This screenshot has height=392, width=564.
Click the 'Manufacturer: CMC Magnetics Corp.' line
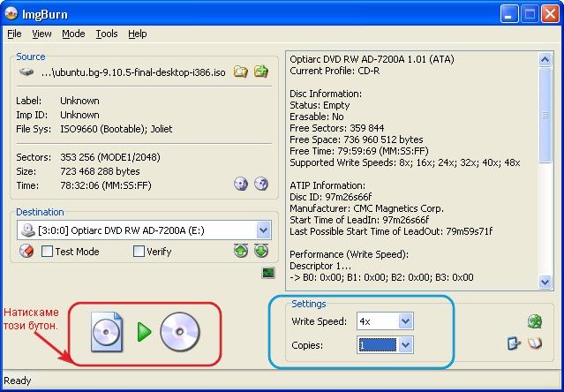click(x=366, y=208)
